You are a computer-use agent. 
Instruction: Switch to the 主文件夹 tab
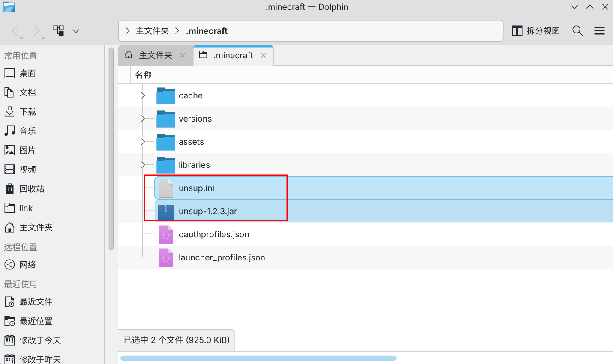[x=155, y=55]
